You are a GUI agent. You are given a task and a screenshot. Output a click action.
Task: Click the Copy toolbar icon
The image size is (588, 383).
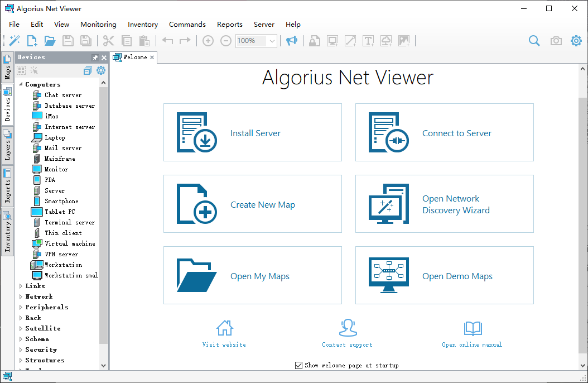tap(127, 41)
